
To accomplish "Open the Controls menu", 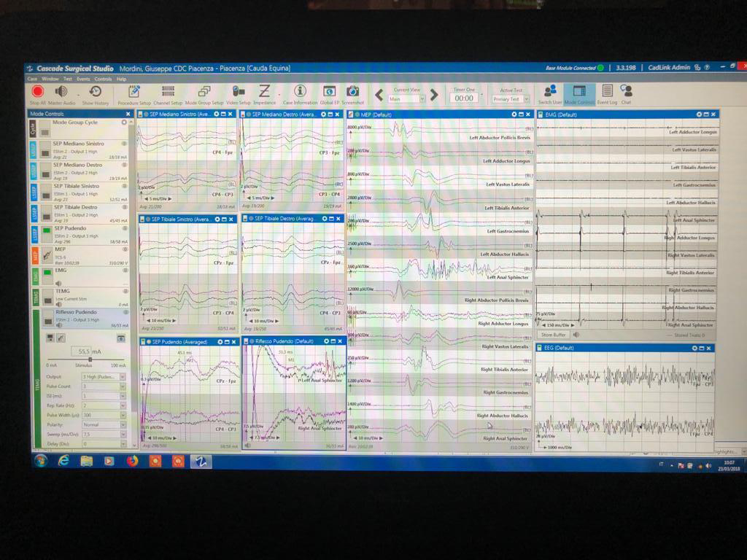I will coord(103,79).
